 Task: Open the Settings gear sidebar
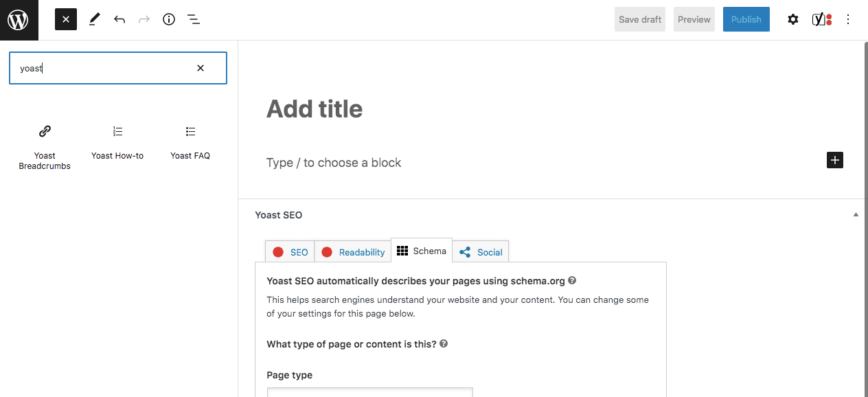coord(793,20)
